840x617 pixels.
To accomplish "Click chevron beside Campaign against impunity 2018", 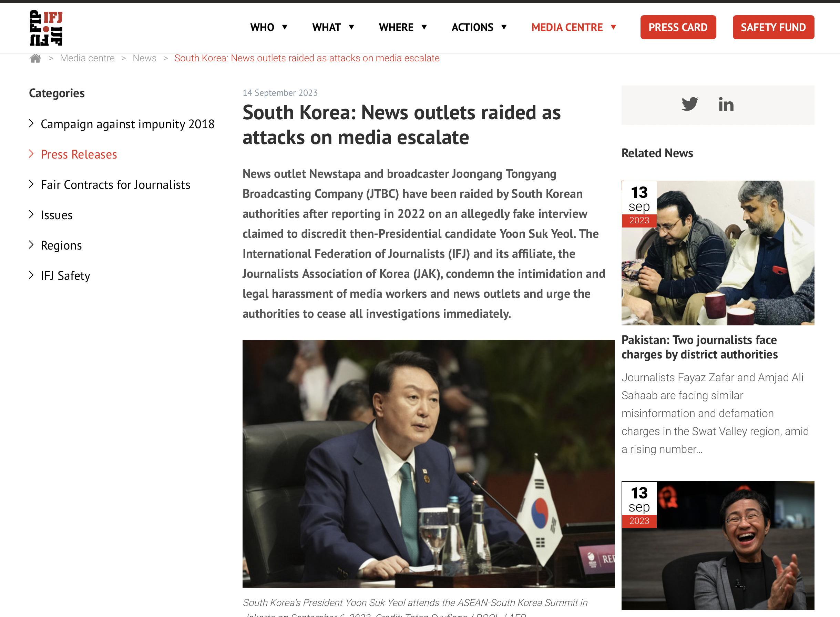I will (31, 124).
